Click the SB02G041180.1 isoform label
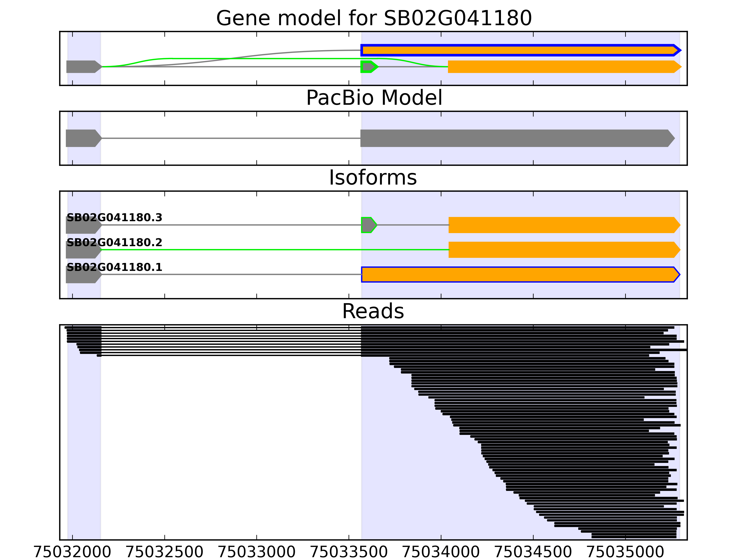Viewport: 747px width, 560px height. [x=114, y=267]
